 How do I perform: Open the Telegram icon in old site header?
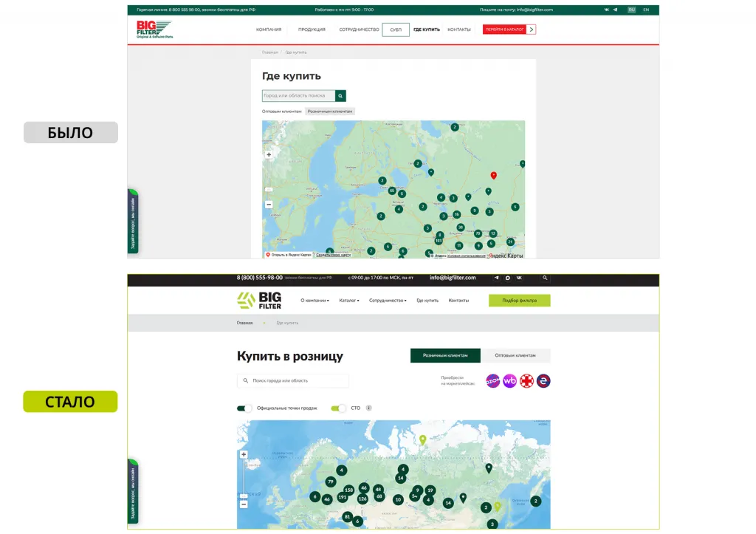615,10
